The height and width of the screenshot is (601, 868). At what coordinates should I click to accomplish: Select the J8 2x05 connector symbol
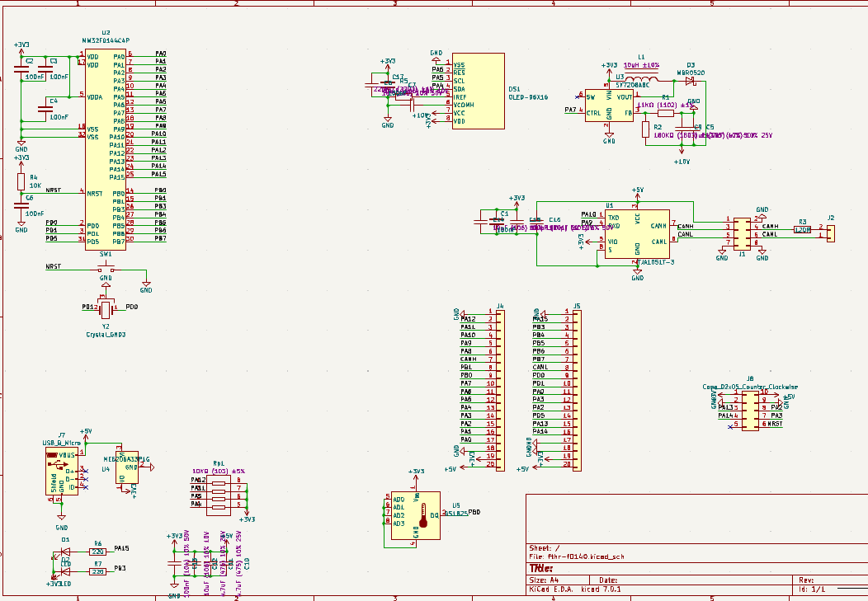point(750,411)
